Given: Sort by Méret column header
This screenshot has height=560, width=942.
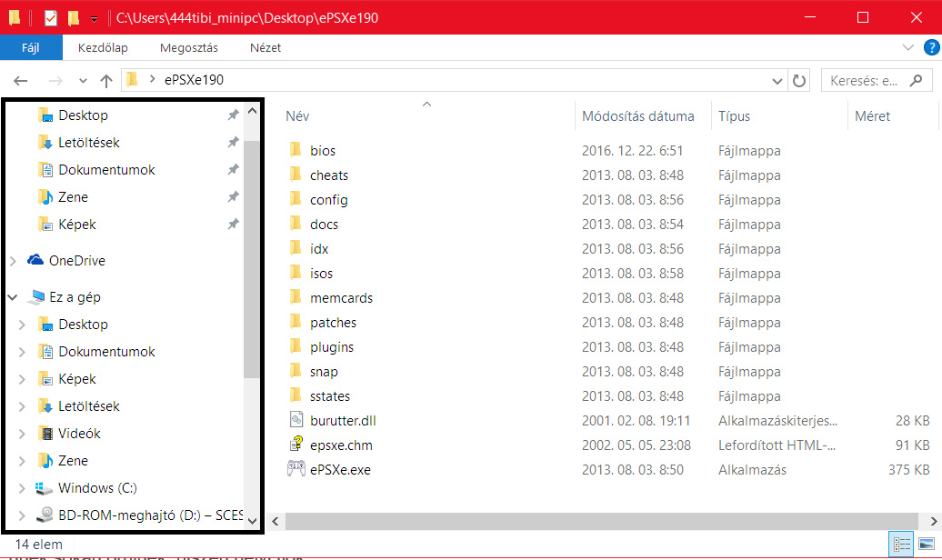Looking at the screenshot, I should pos(872,116).
